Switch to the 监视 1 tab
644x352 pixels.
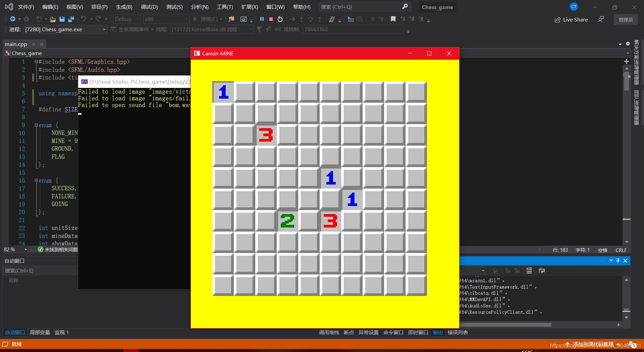pos(62,333)
